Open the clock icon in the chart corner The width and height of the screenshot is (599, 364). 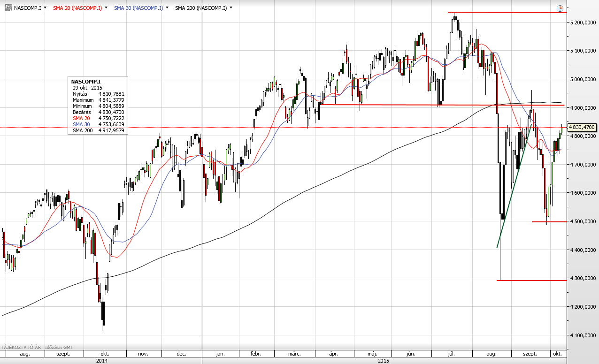click(560, 8)
